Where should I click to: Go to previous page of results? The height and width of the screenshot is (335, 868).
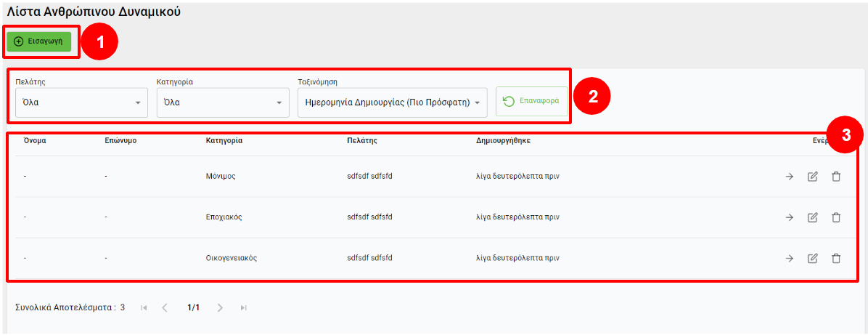(x=165, y=308)
